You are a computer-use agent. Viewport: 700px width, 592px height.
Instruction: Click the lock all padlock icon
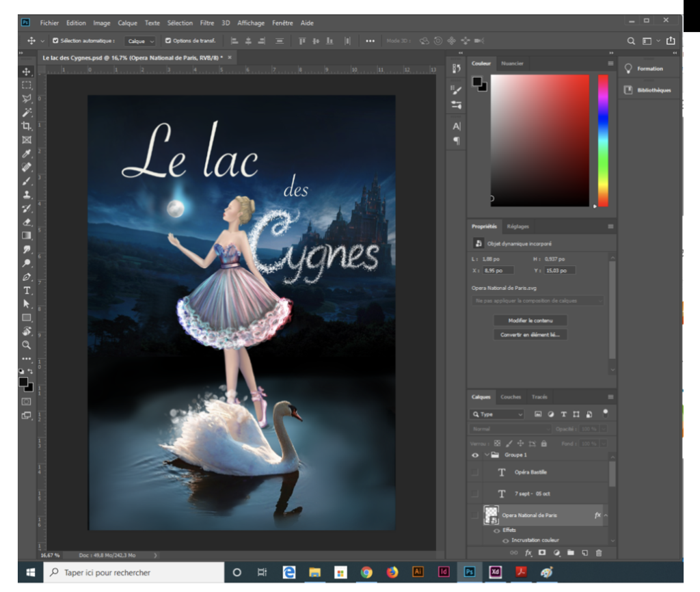pyautogui.click(x=543, y=444)
